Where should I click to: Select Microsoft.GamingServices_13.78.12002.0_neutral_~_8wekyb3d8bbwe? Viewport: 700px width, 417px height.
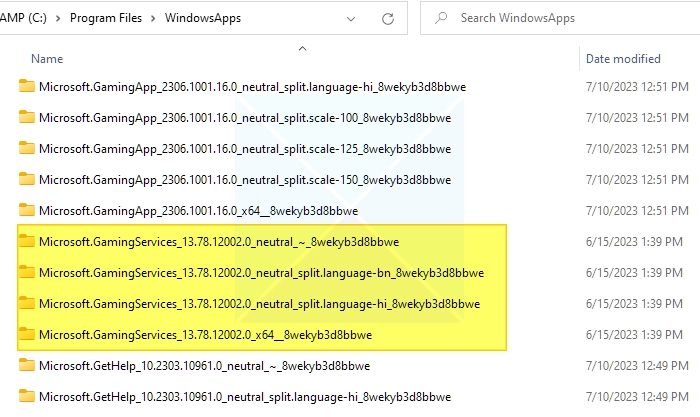click(219, 242)
